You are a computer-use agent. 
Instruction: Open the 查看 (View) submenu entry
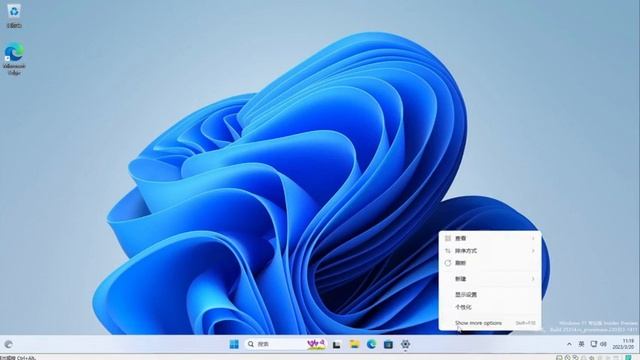tap(490, 238)
